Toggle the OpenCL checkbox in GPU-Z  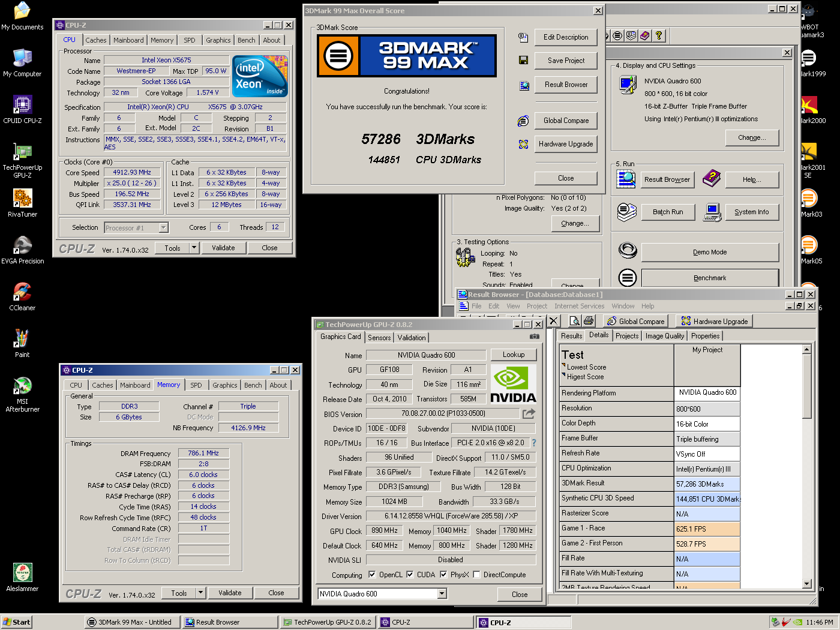pyautogui.click(x=372, y=574)
